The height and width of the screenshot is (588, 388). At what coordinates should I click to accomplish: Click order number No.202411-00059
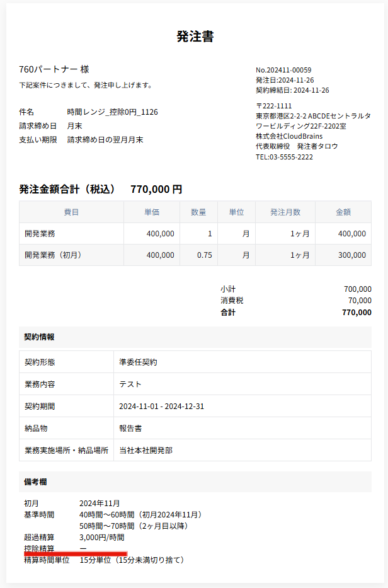[x=283, y=70]
